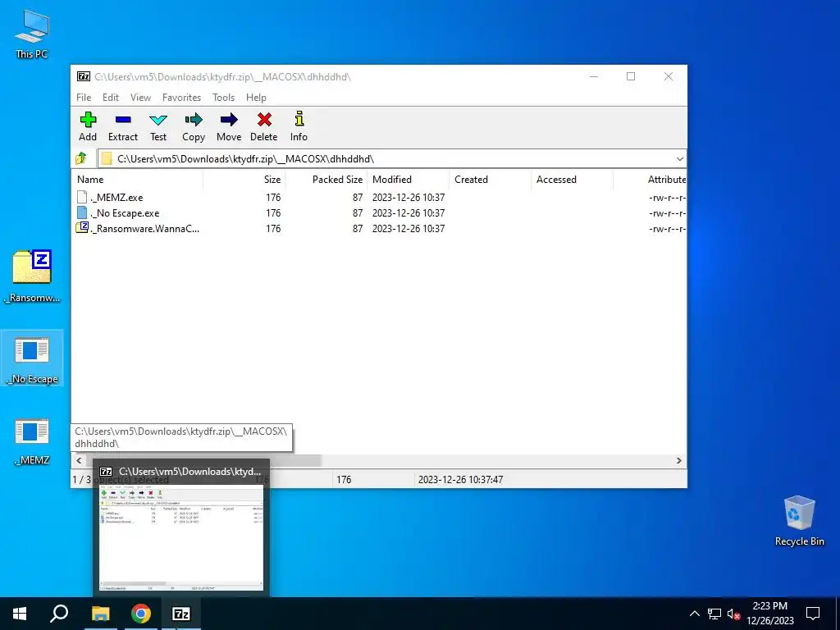
Task: Click the Extract toolbar icon
Action: coord(123,120)
